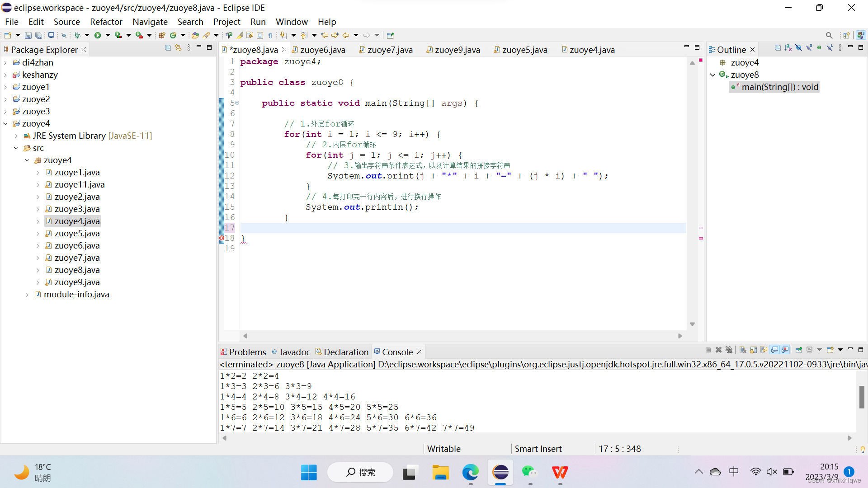The width and height of the screenshot is (868, 488).
Task: Toggle Link with Editor in Package Explorer
Action: coord(178,47)
